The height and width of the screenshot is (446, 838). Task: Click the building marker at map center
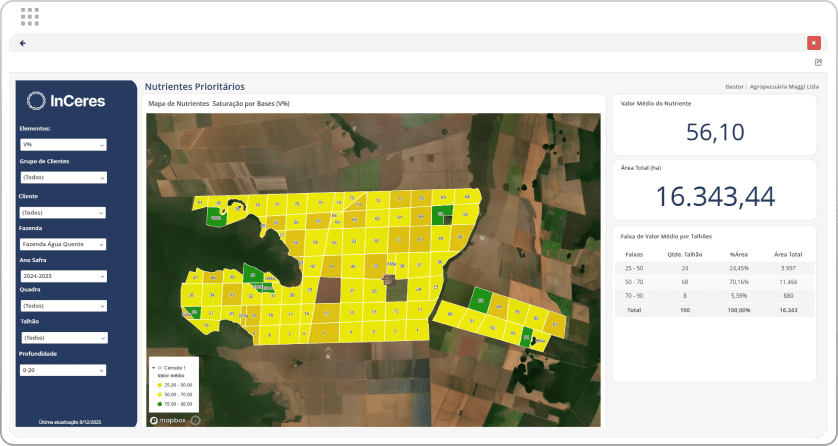[389, 282]
